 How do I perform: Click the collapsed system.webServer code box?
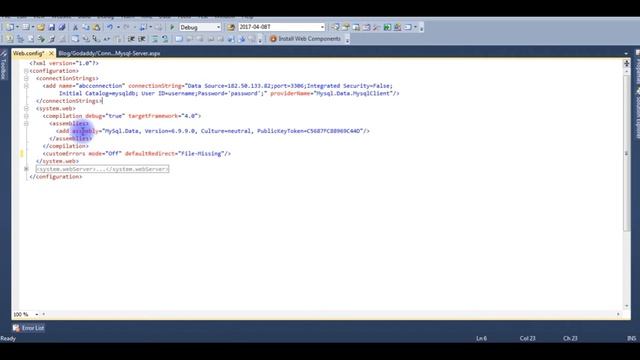[102, 169]
